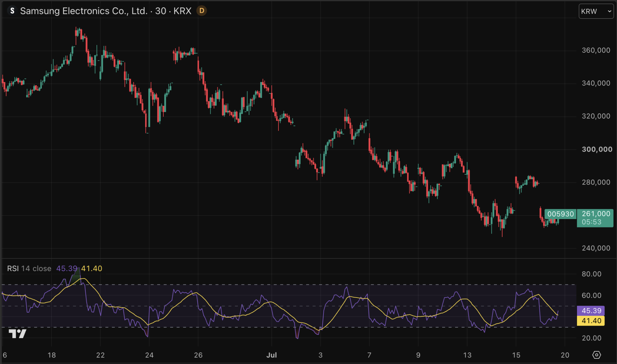Viewport: 617px width, 364px height.
Task: Click date 7 on the time axis
Action: coord(369,355)
